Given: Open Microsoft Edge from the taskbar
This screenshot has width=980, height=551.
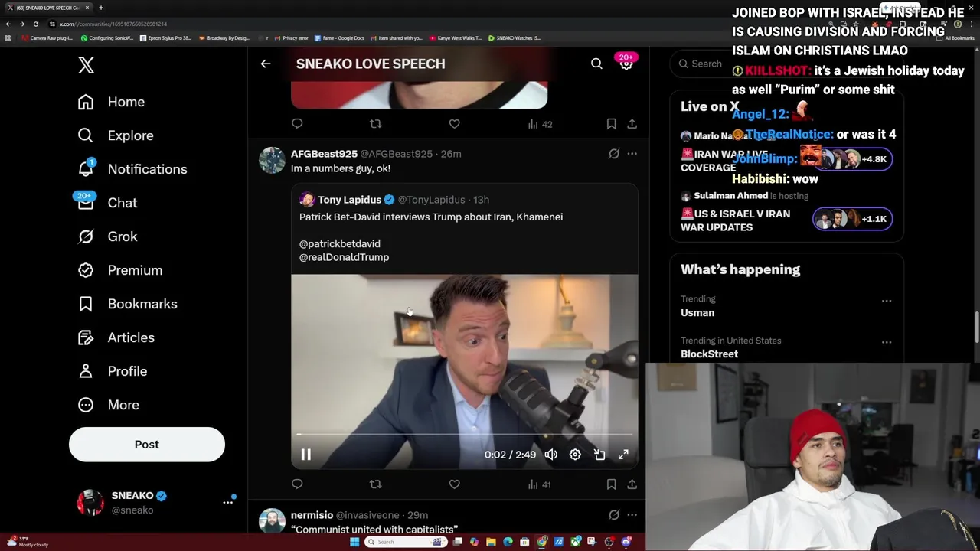Looking at the screenshot, I should [x=508, y=542].
